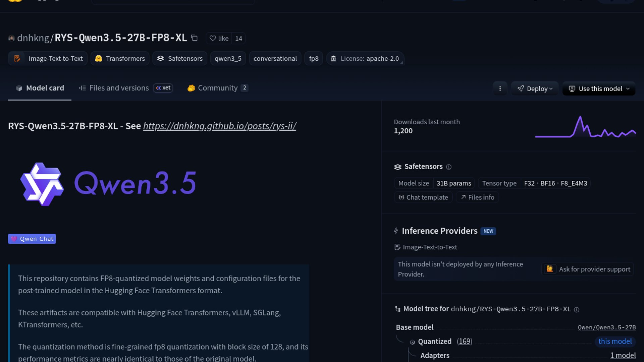This screenshot has width=644, height=362.
Task: Open the Deploy dropdown
Action: [535, 88]
